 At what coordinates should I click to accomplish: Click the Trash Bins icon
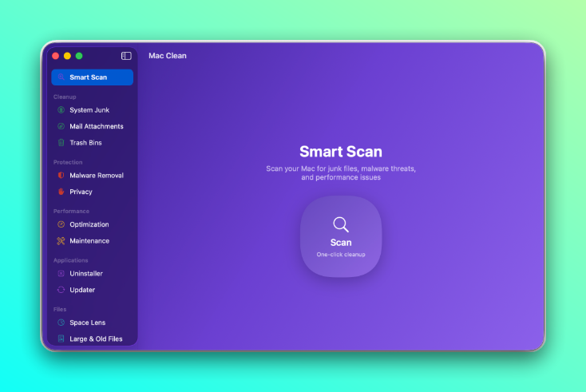pos(61,142)
